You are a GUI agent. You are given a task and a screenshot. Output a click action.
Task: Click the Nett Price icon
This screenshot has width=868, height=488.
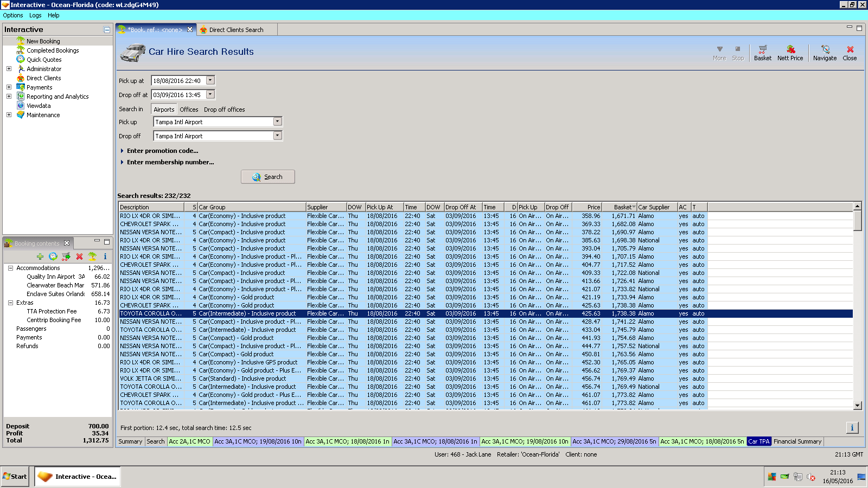[x=790, y=52]
